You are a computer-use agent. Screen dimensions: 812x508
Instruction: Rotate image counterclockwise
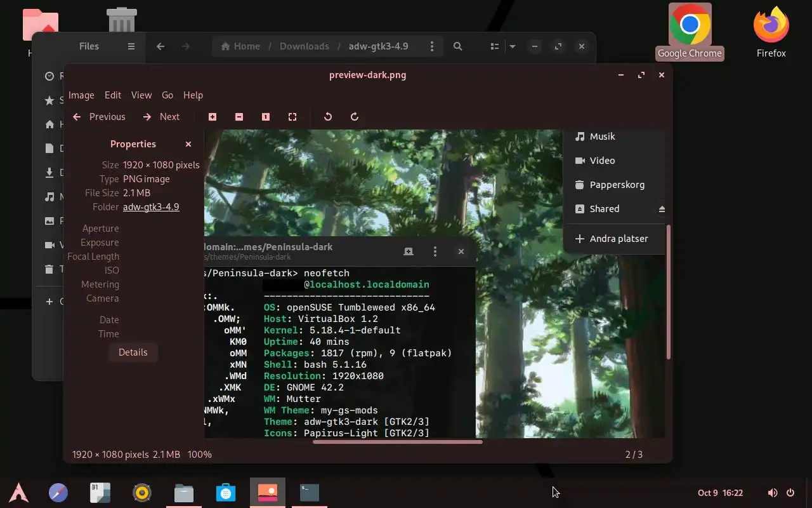328,117
